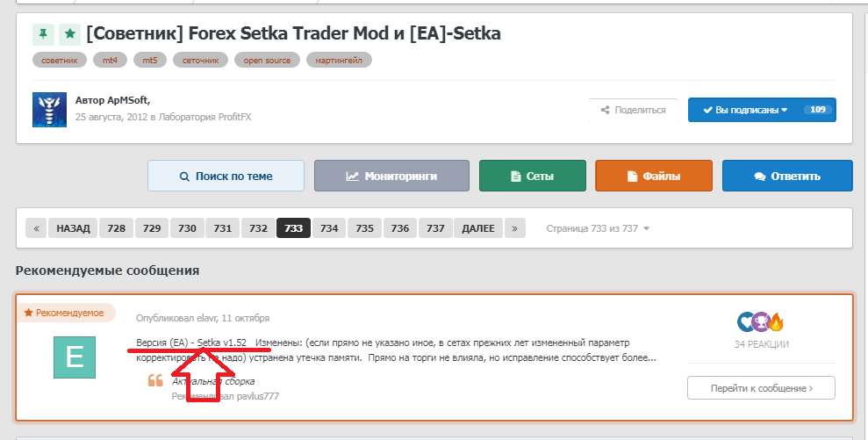The image size is (868, 440).
Task: Go to first page double-arrow icon
Action: (x=36, y=228)
